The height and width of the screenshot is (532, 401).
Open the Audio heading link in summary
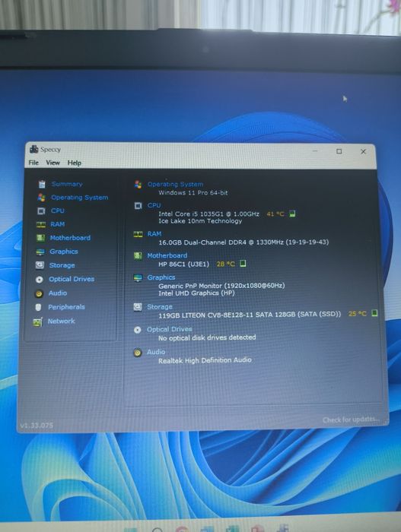pos(156,352)
